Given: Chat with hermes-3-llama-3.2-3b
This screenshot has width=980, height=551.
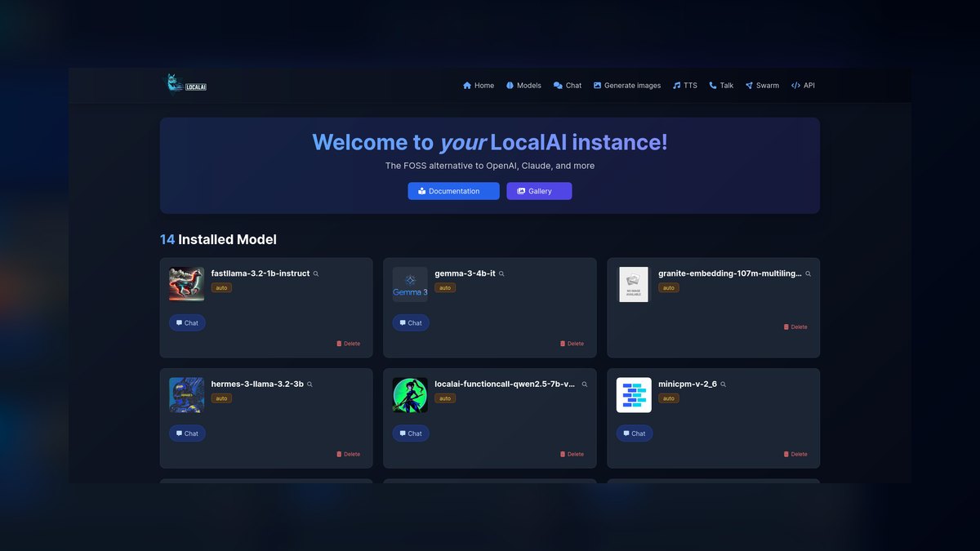Looking at the screenshot, I should pos(187,433).
